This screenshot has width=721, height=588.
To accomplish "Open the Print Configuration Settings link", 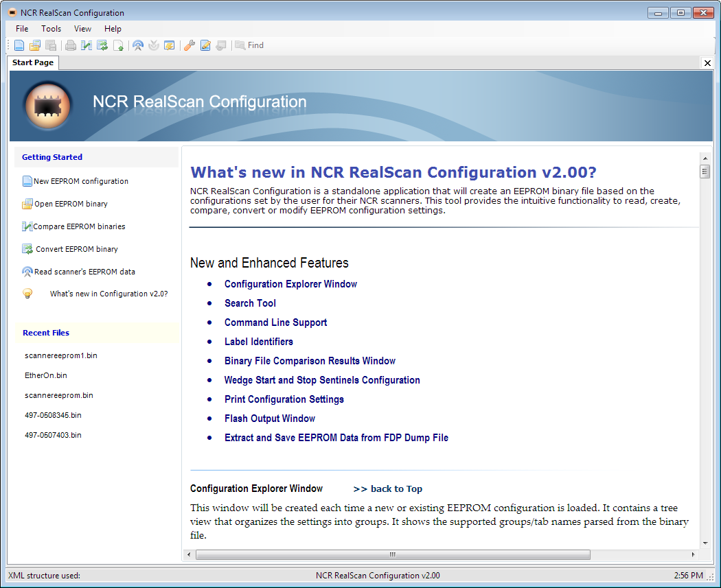I will pyautogui.click(x=284, y=399).
